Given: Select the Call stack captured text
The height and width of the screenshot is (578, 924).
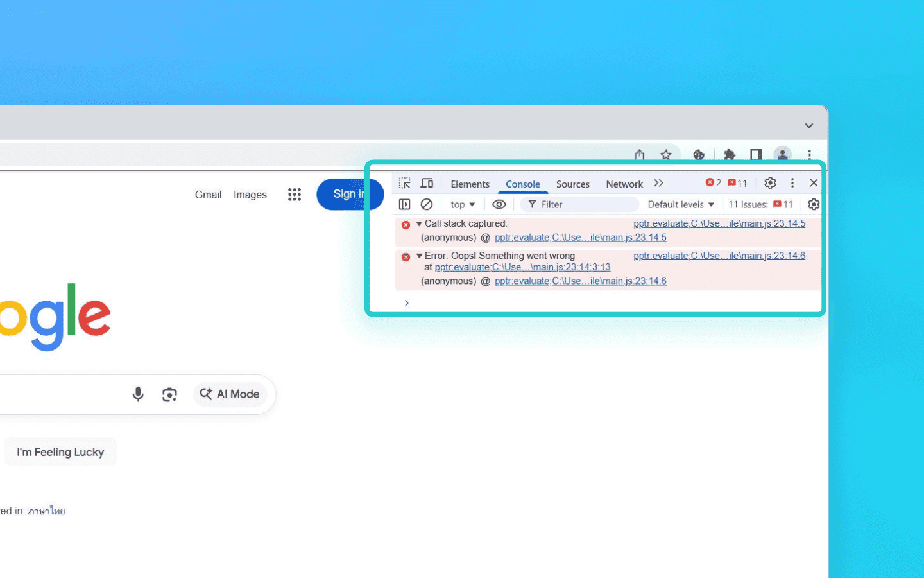Looking at the screenshot, I should click(x=466, y=223).
